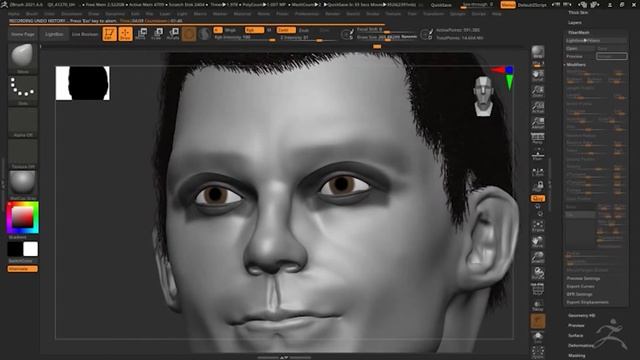Toggle Transp transparency mode

pos(538,305)
